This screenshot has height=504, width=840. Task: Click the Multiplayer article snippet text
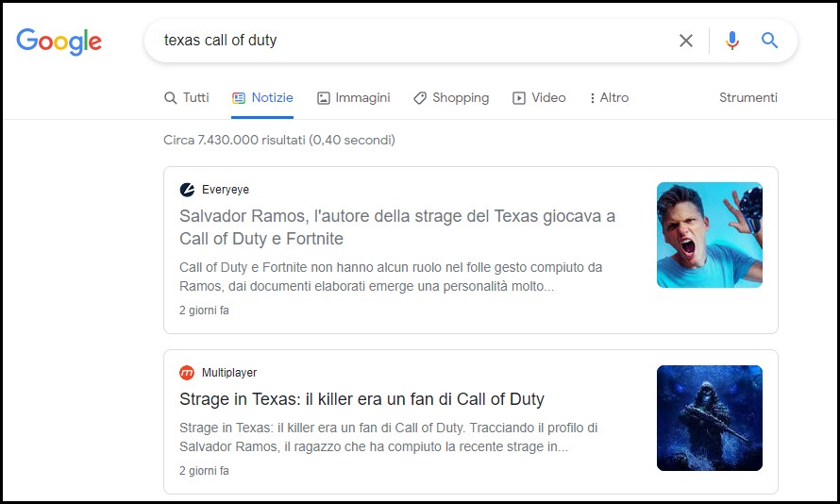(389, 437)
